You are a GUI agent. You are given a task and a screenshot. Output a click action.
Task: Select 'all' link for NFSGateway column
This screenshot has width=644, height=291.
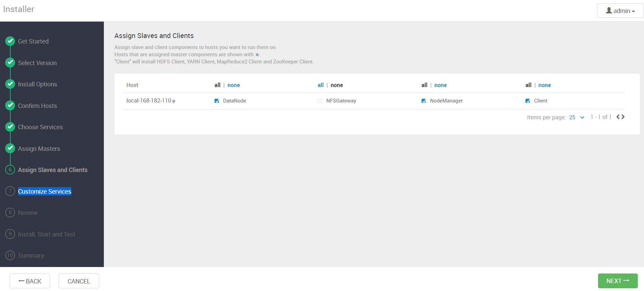(320, 85)
